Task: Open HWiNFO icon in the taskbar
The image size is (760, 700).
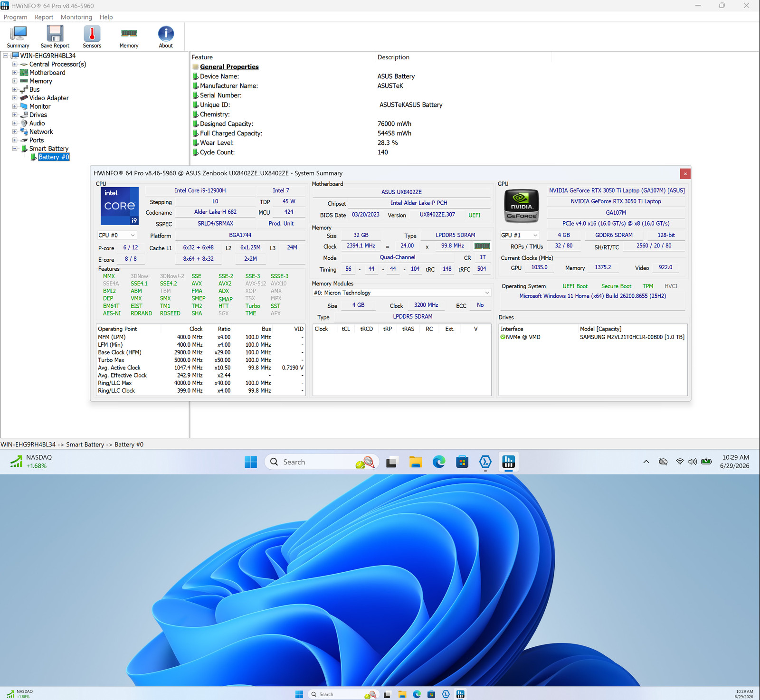Action: coord(508,462)
